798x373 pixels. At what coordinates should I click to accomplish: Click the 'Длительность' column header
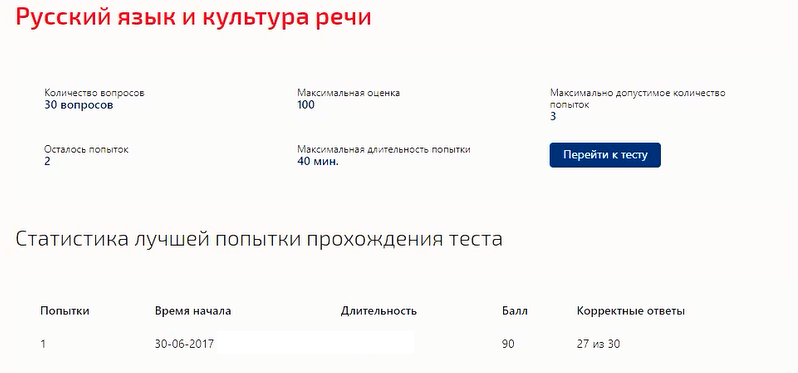tap(379, 311)
